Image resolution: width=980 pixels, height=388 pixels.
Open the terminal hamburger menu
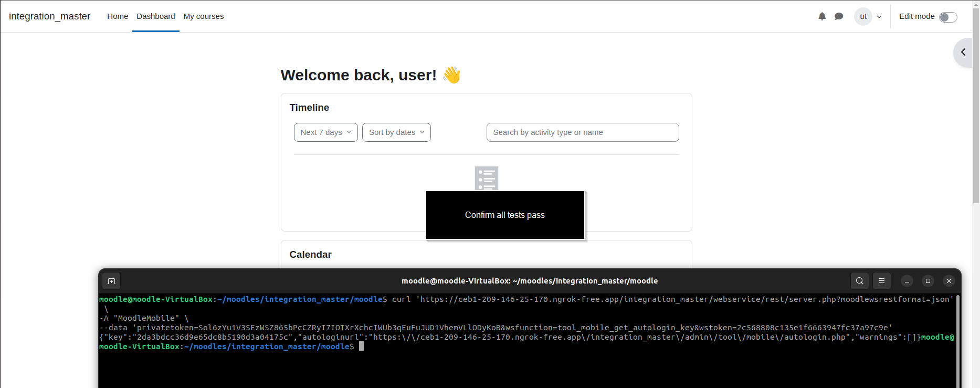click(882, 281)
